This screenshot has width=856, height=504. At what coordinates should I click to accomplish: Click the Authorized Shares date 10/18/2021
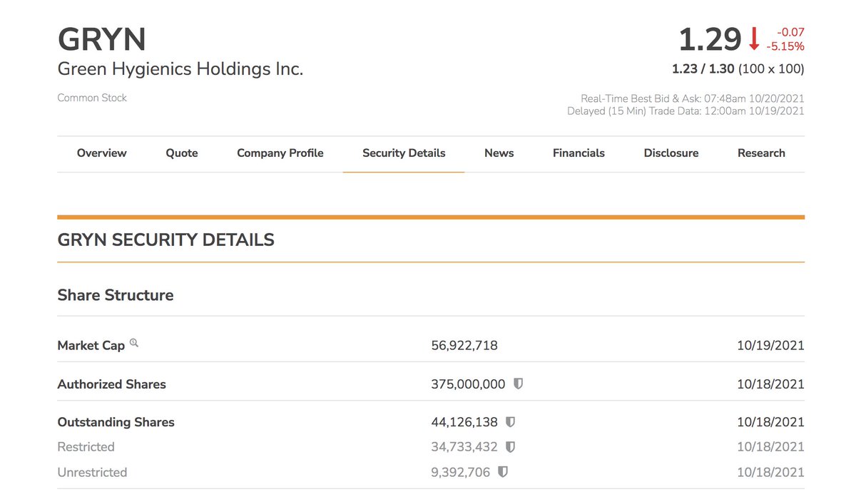(x=770, y=384)
